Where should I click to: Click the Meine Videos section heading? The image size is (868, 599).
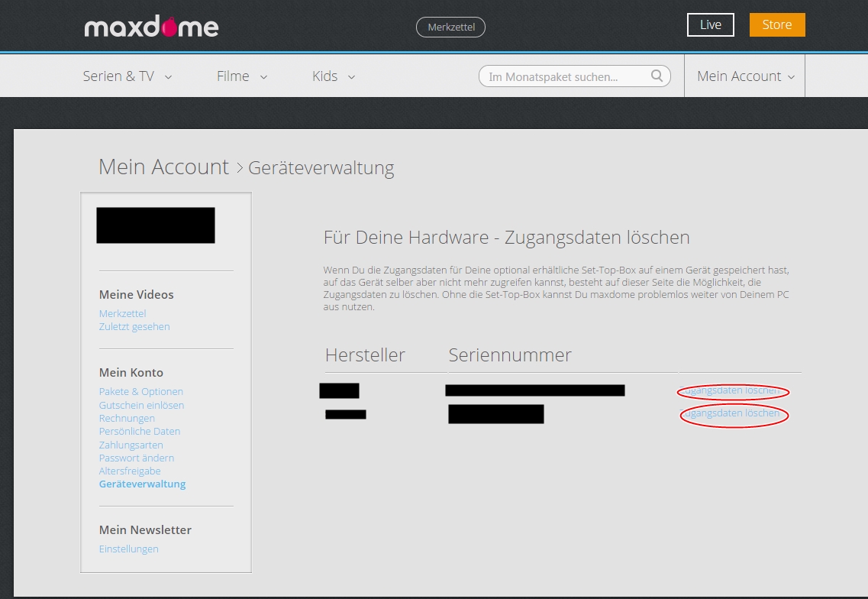click(136, 295)
